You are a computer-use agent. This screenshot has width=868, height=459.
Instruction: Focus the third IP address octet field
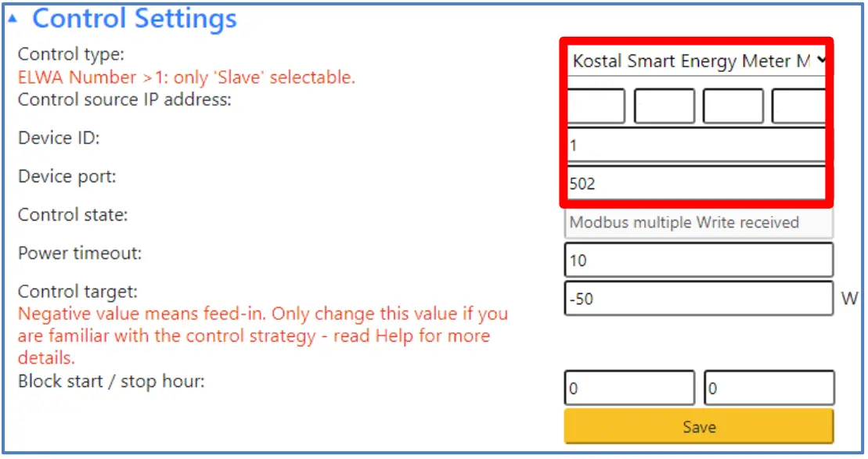[x=733, y=106]
